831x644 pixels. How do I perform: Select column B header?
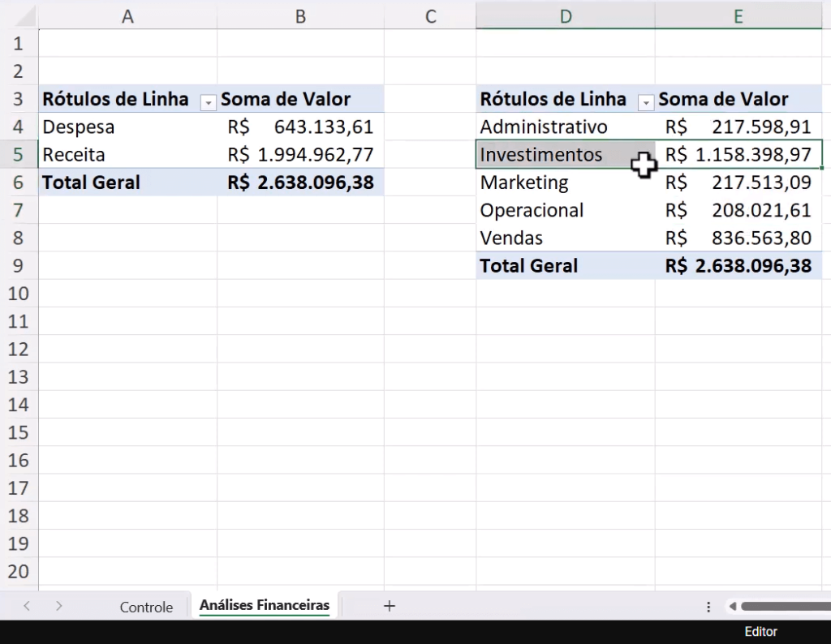pos(300,16)
